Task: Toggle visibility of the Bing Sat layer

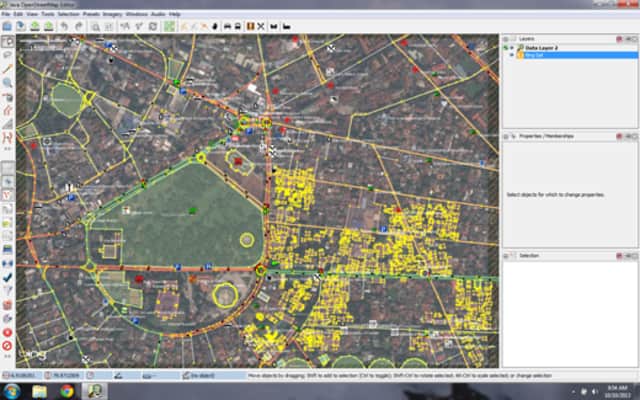Action: point(511,55)
